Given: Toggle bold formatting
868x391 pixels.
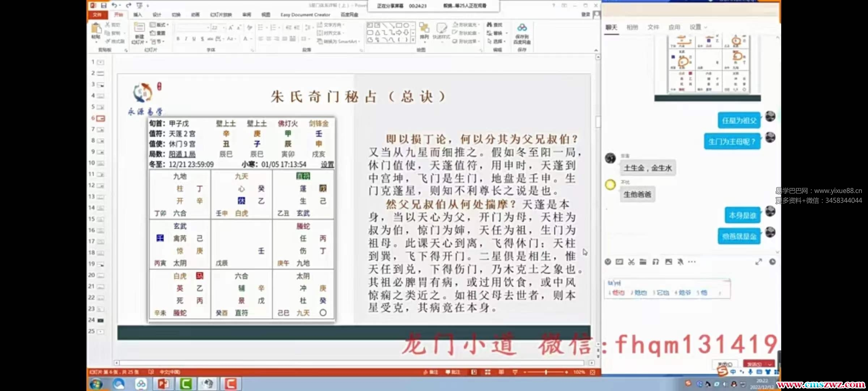Looking at the screenshot, I should (x=178, y=39).
